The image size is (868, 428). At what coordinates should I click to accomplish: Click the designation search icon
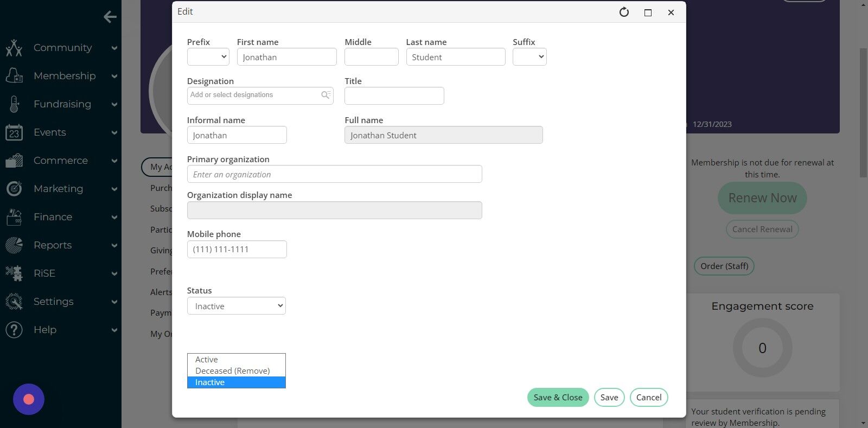tap(325, 95)
